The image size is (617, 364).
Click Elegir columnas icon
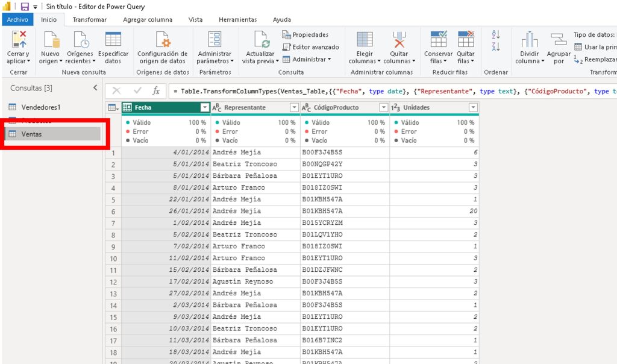point(365,40)
